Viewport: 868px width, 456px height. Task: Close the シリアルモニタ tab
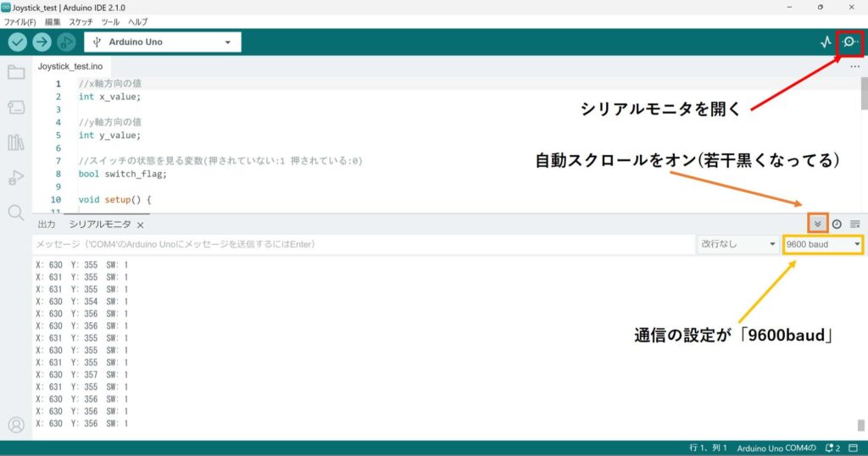coord(141,225)
